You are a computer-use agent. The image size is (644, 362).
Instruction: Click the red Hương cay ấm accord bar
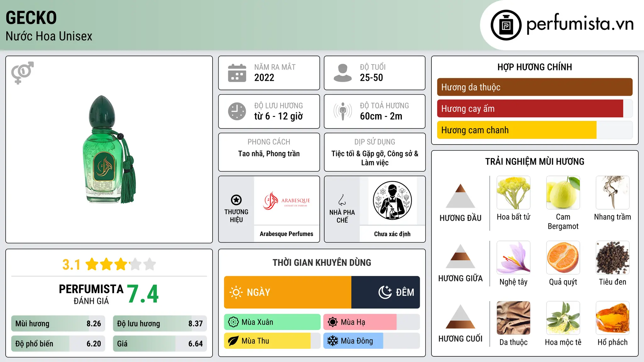click(530, 108)
